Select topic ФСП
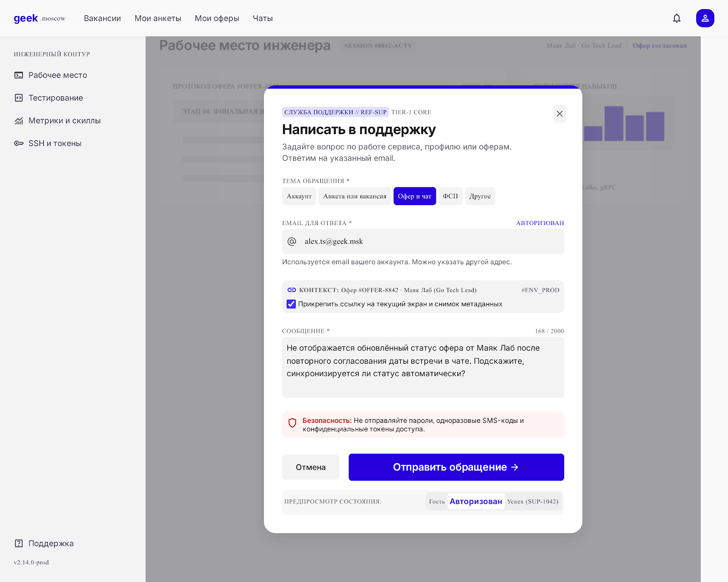The image size is (728, 582). pyautogui.click(x=450, y=196)
